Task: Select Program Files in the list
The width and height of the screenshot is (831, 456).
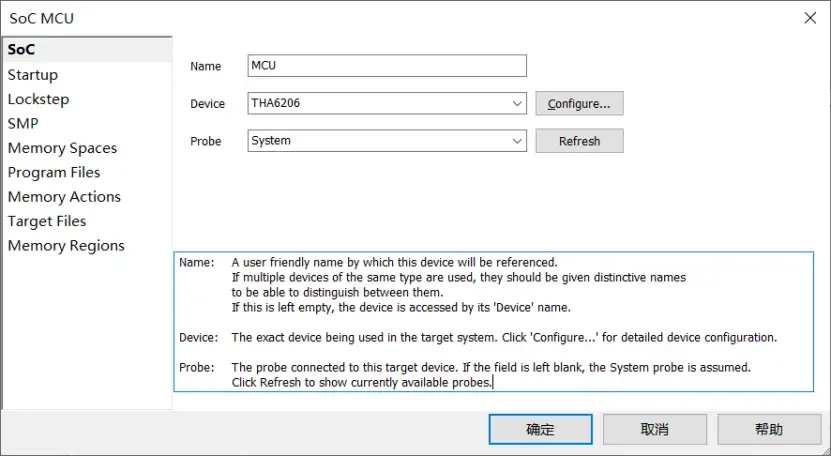Action: [x=54, y=172]
